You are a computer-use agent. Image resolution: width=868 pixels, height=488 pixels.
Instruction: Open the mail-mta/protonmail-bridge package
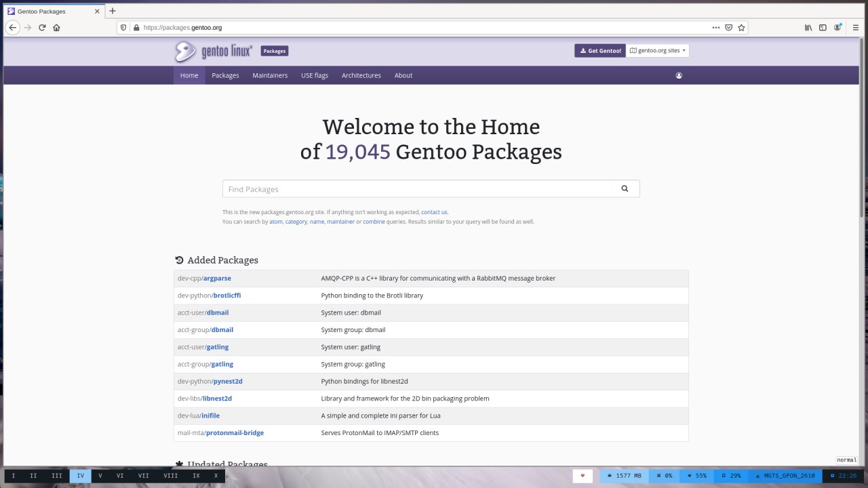point(220,432)
